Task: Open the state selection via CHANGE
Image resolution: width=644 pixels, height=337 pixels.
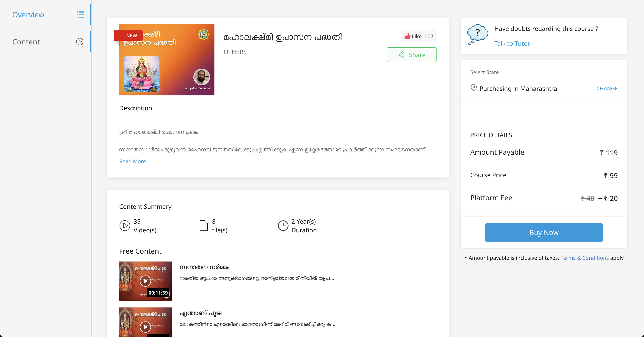Action: click(607, 88)
